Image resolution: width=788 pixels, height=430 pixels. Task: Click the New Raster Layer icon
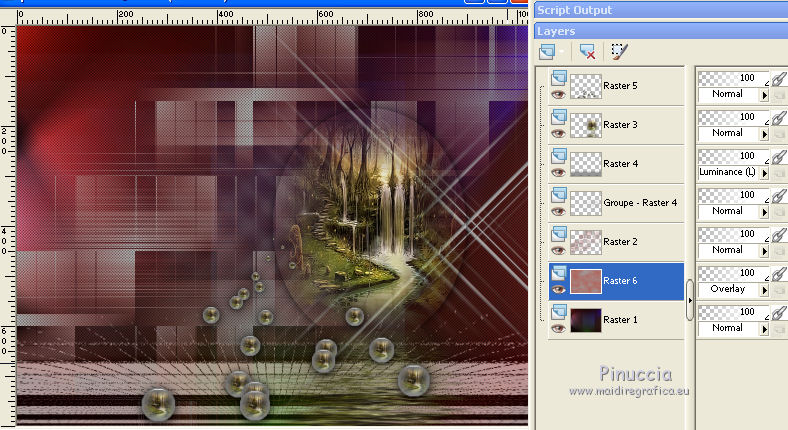[547, 51]
